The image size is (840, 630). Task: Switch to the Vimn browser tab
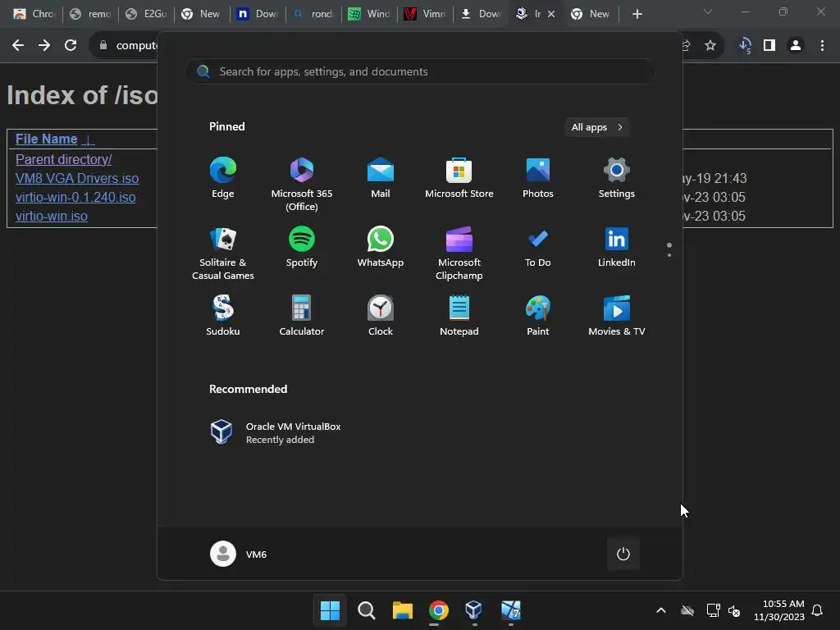tap(425, 14)
